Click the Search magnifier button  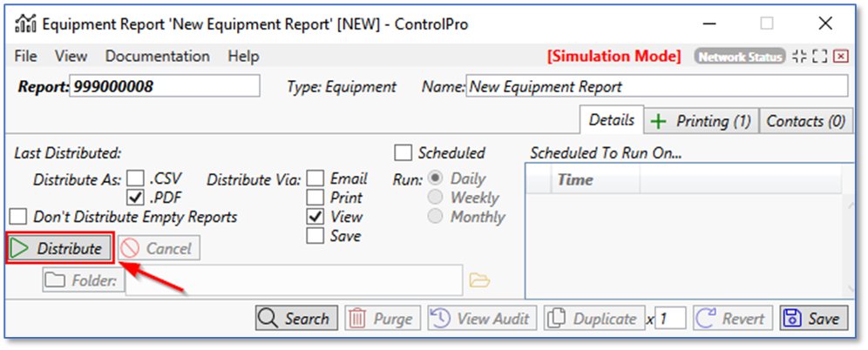295,319
